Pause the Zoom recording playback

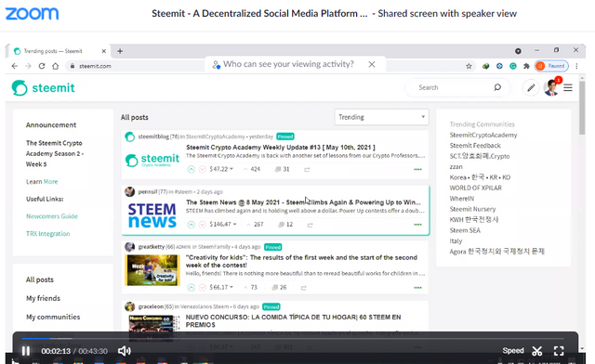coord(26,351)
